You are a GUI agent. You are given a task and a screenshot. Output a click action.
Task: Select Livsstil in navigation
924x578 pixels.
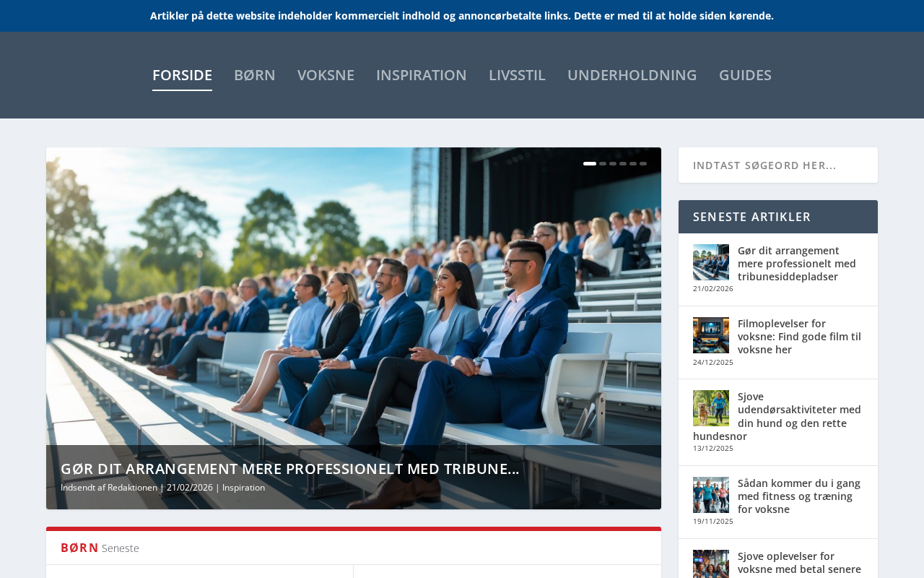point(517,75)
